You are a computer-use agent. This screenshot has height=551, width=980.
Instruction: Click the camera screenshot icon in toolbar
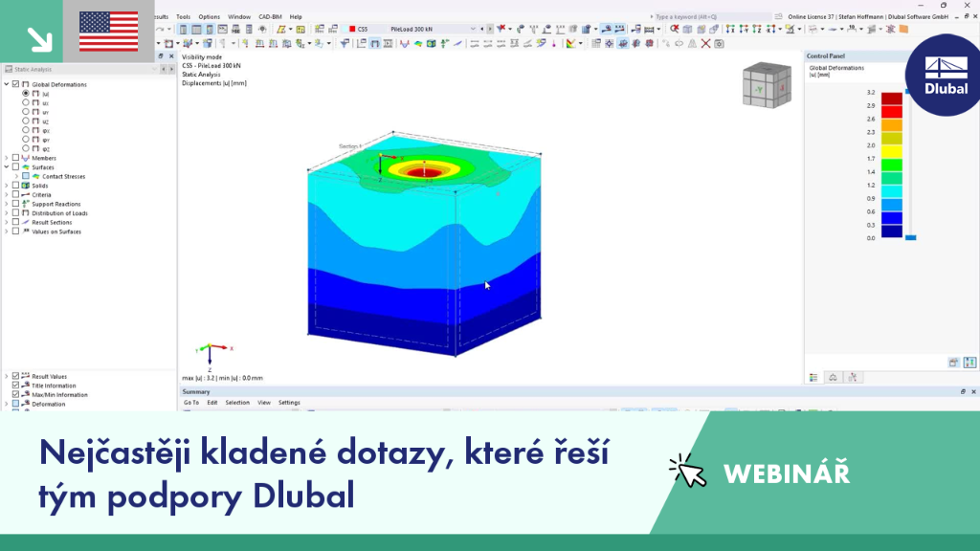coord(720,44)
